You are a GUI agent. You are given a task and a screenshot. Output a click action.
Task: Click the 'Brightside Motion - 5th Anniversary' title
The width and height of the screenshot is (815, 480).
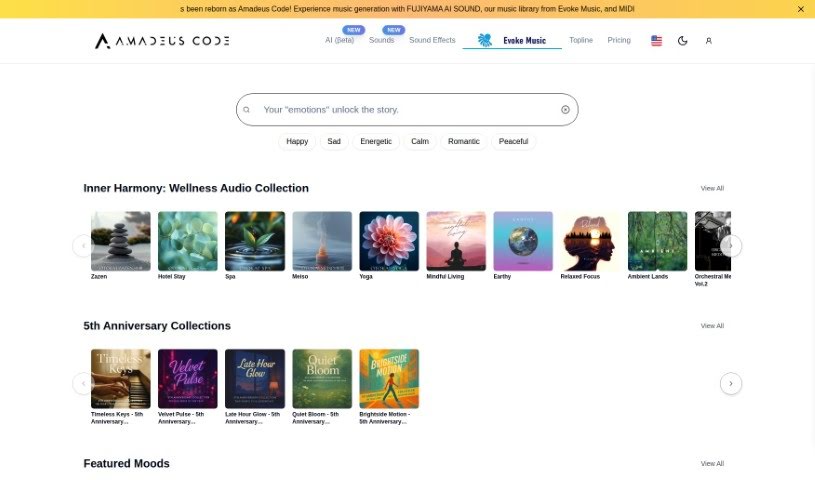[x=385, y=418]
